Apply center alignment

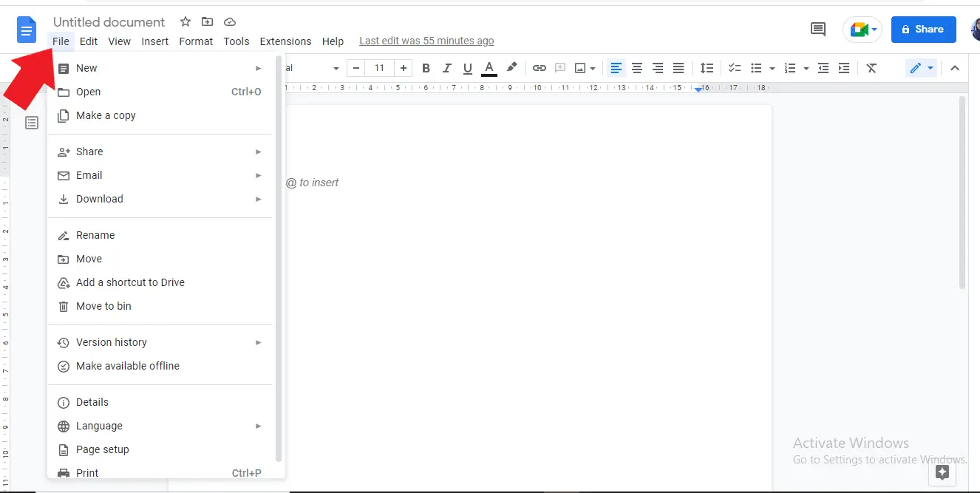point(637,67)
